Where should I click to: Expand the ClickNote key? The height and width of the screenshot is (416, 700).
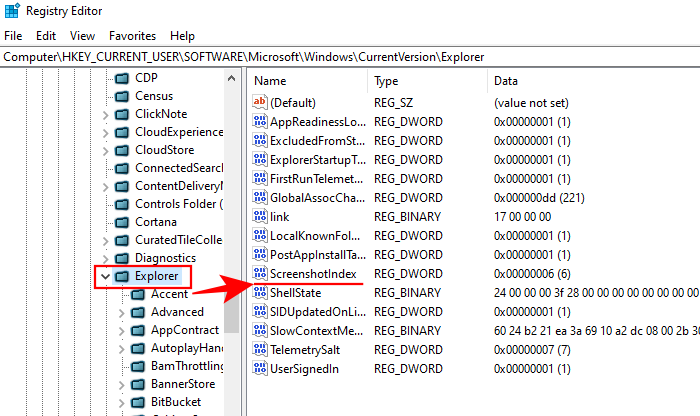(105, 115)
